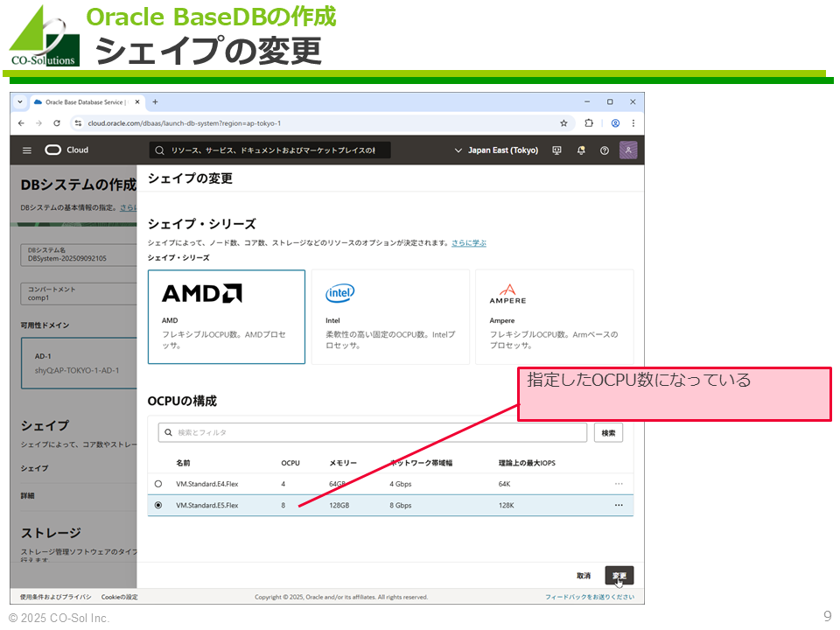Click the browser address bar URL
The height and width of the screenshot is (630, 840).
[x=185, y=123]
